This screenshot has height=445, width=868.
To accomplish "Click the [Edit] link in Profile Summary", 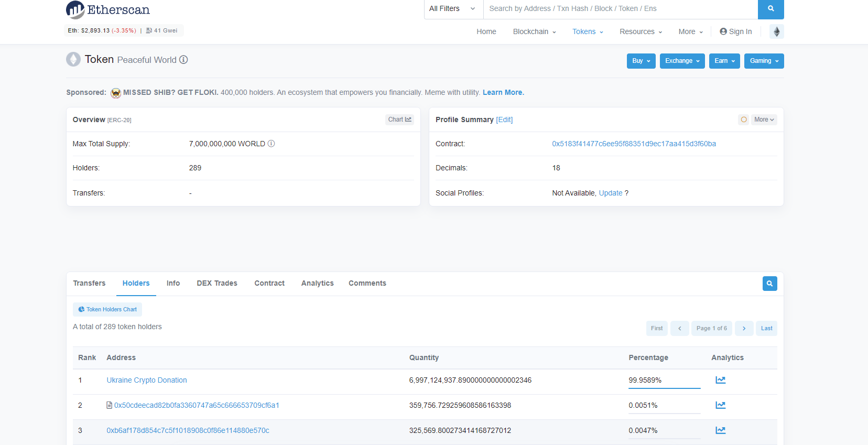I will pyautogui.click(x=504, y=120).
